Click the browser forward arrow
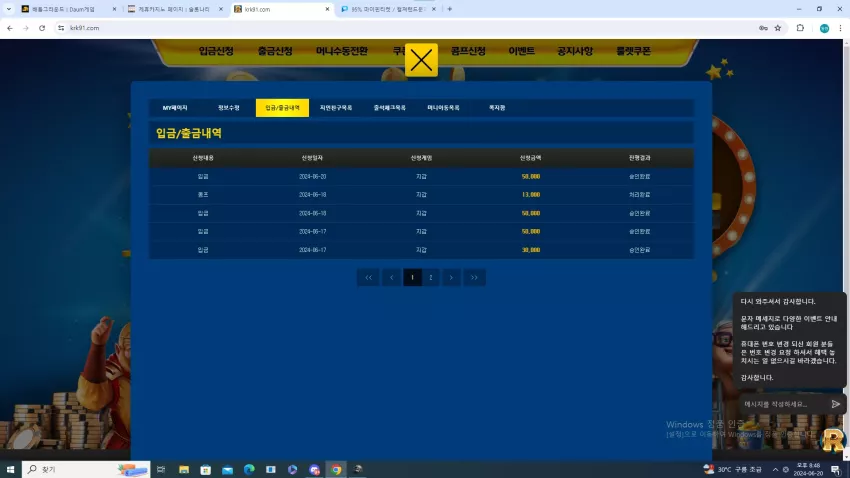This screenshot has height=478, width=850. coord(25,28)
